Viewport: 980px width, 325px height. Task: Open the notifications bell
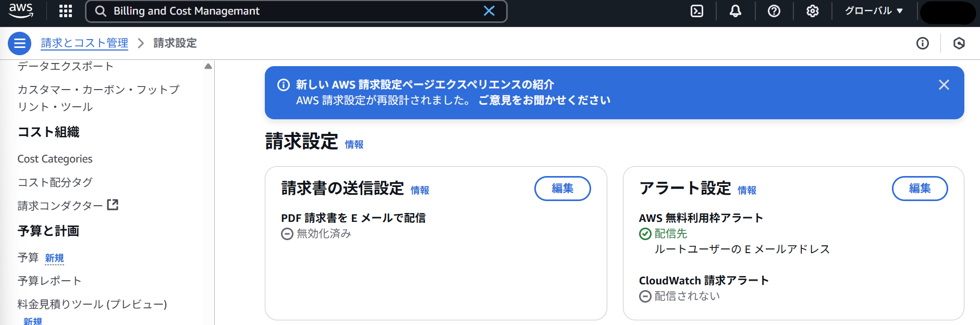736,11
